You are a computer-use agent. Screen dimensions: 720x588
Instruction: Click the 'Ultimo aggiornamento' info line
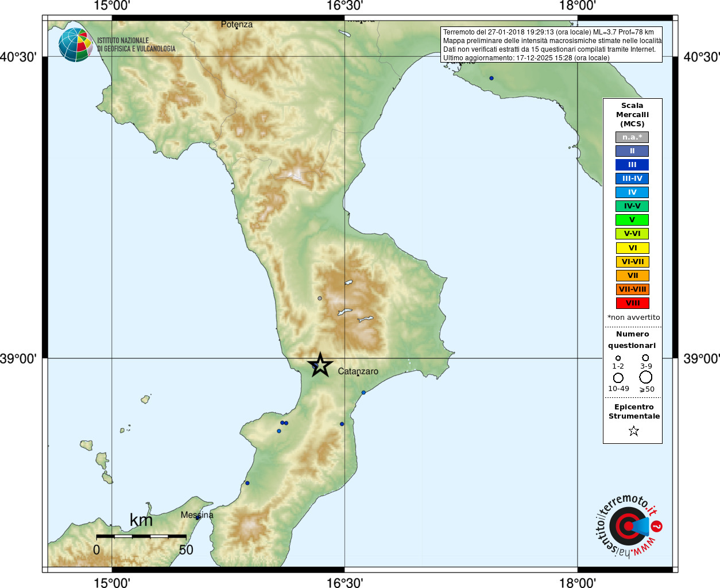[x=526, y=58]
